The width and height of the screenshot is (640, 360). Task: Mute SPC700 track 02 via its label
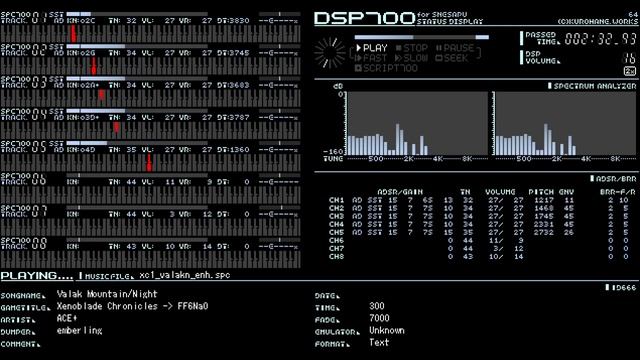tap(24, 50)
